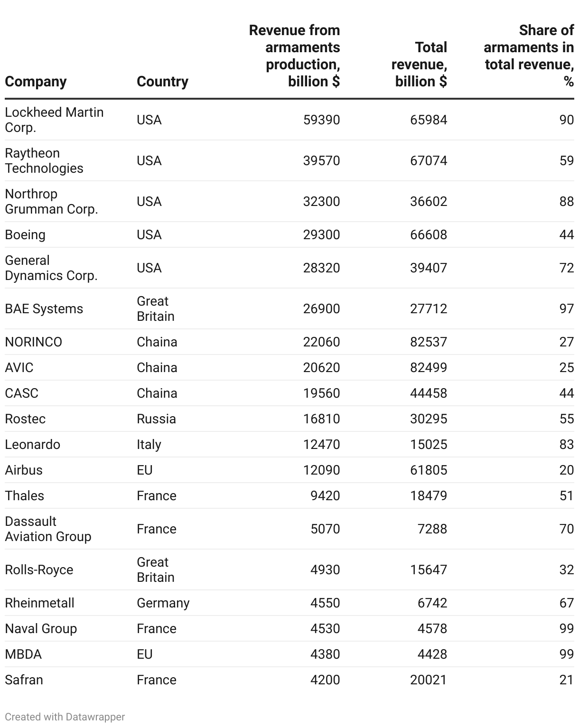Click the Dassault Aviation Group cell
The height and width of the screenshot is (728, 579).
[48, 529]
